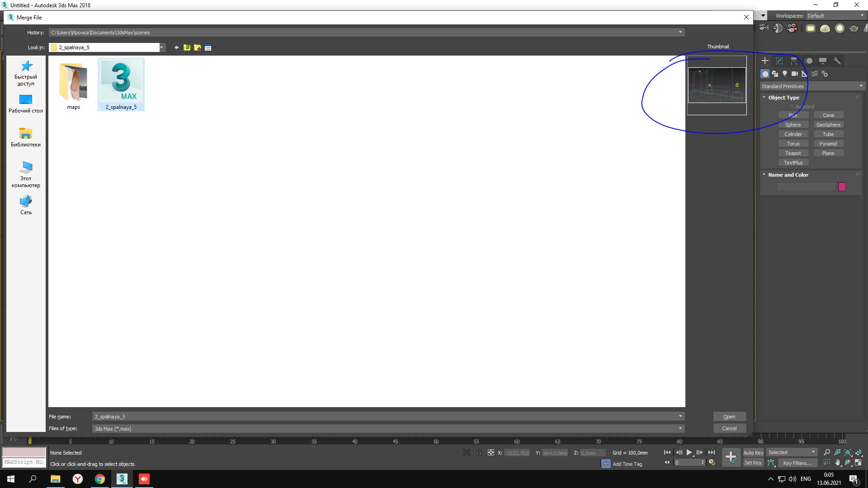Viewport: 868px width, 488px height.
Task: Open Chrome from the Windows taskbar
Action: click(x=99, y=479)
